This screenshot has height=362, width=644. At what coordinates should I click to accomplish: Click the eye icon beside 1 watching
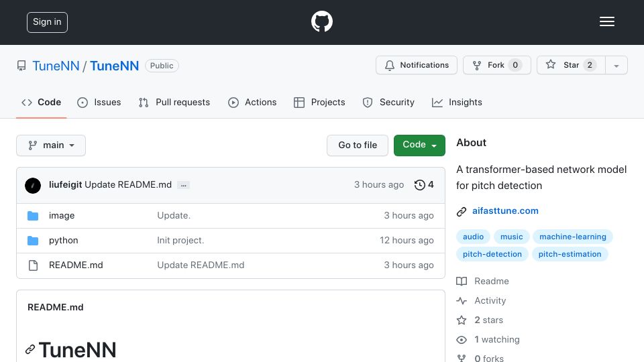click(462, 340)
